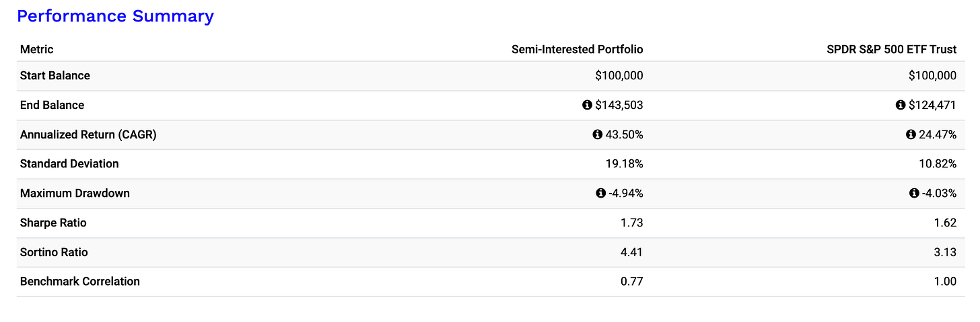Click the 4.41 Sortino Ratio value

coord(631,252)
